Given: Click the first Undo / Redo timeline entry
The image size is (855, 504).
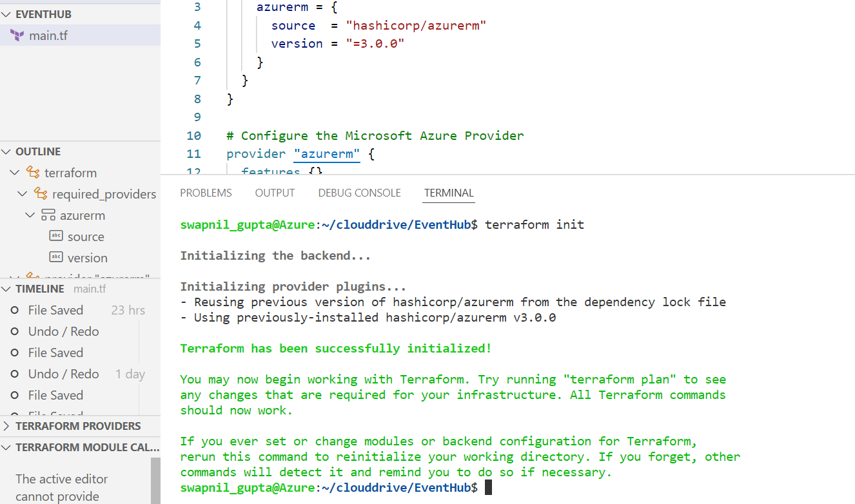Looking at the screenshot, I should 80,331.
